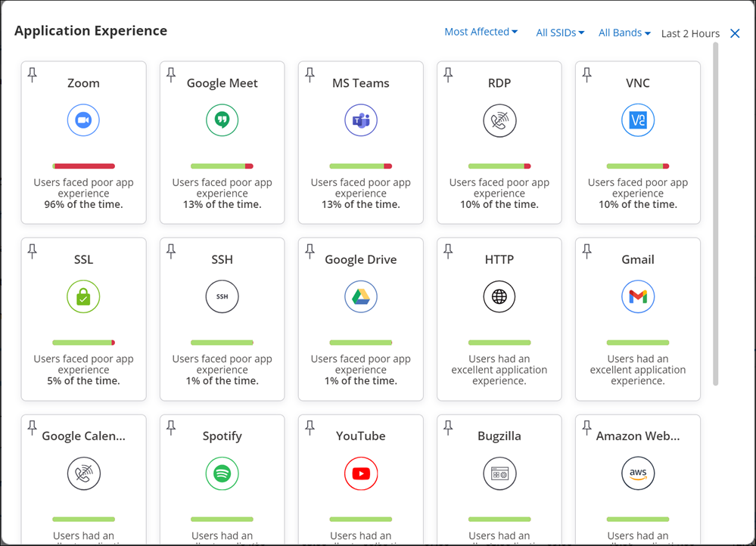Screen dimensions: 756x546
Task: Click the Google Drive experience bar
Action: 361,343
